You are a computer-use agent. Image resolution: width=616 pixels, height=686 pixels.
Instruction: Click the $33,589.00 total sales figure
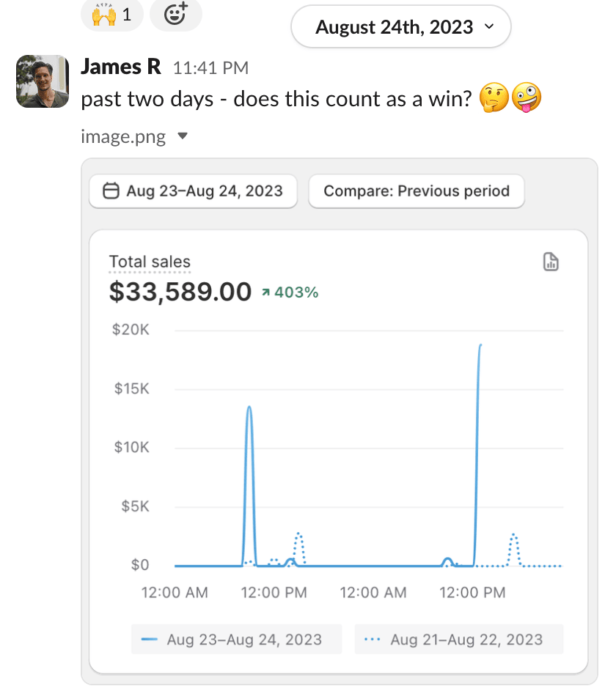click(180, 292)
